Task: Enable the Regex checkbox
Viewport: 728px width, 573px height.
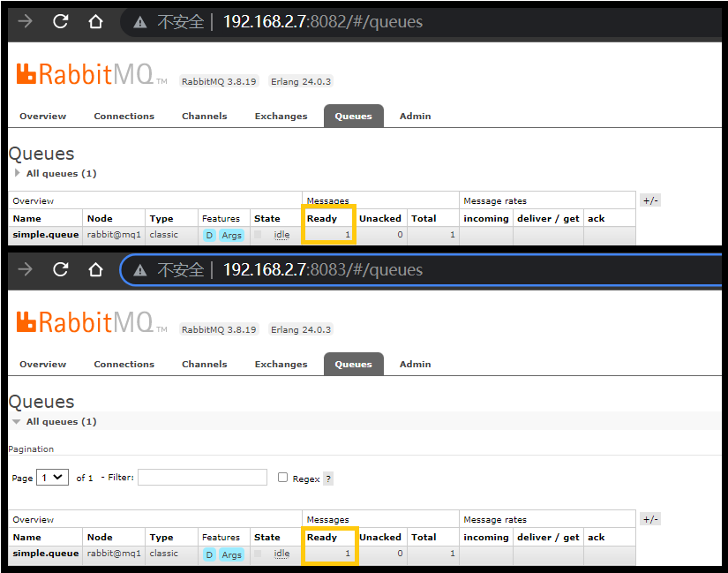Action: pos(282,478)
